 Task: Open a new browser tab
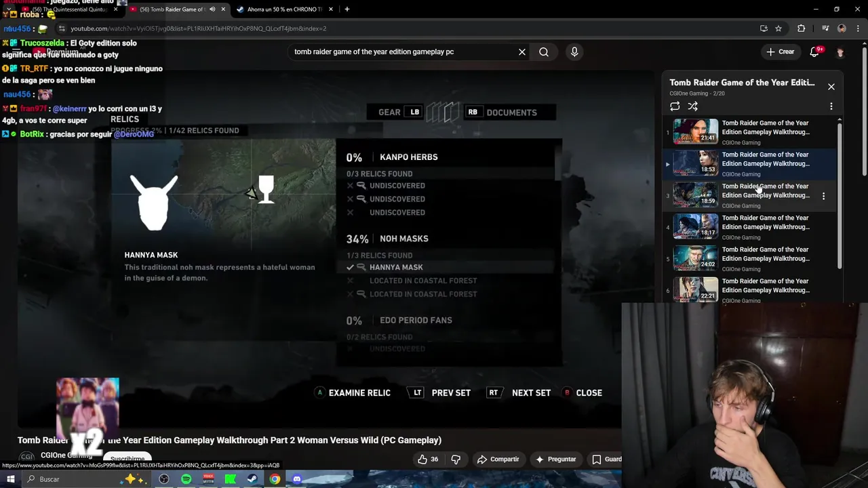347,9
